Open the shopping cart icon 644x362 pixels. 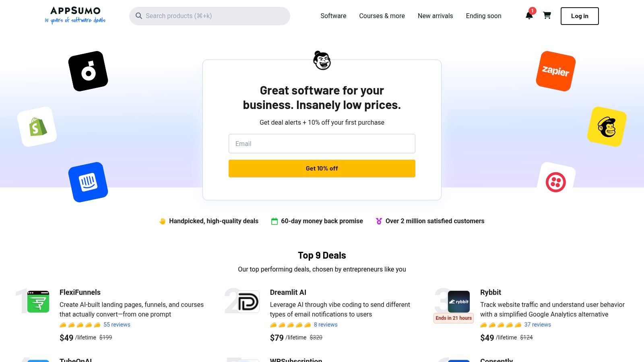click(547, 16)
